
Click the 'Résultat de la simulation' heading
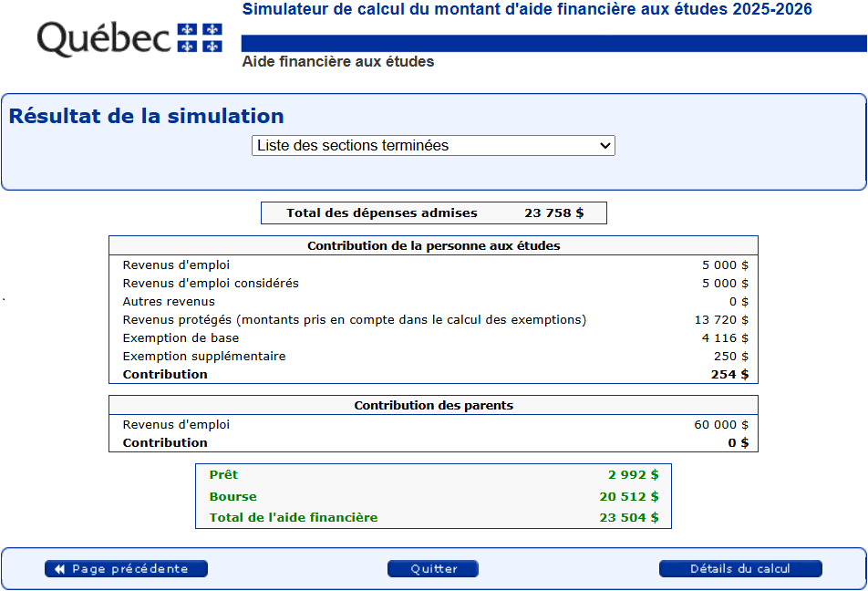147,117
